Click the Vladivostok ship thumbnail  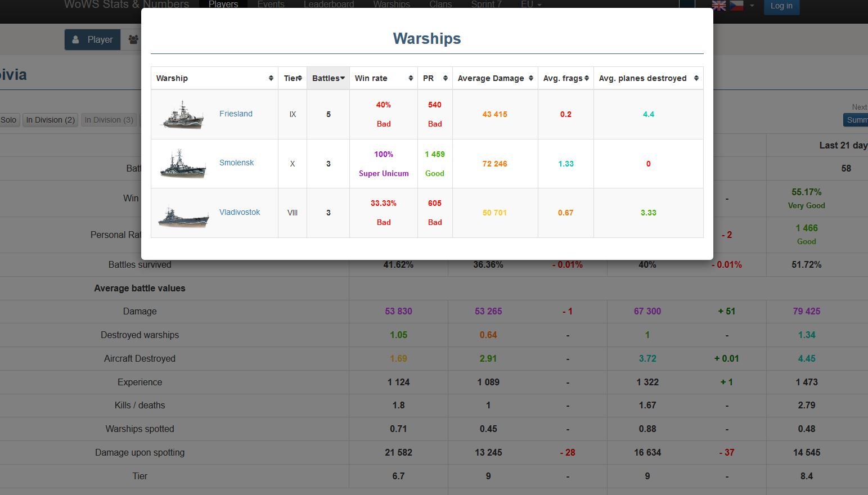183,216
